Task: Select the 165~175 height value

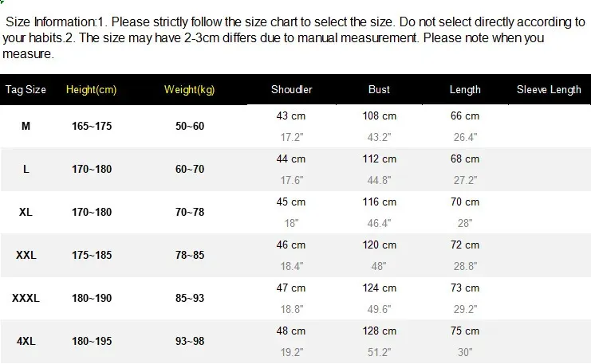Action: [x=92, y=126]
